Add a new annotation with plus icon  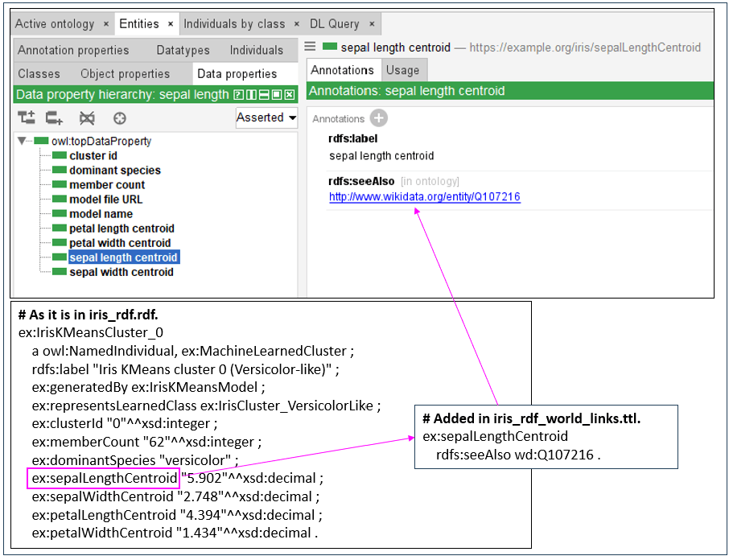pos(379,118)
